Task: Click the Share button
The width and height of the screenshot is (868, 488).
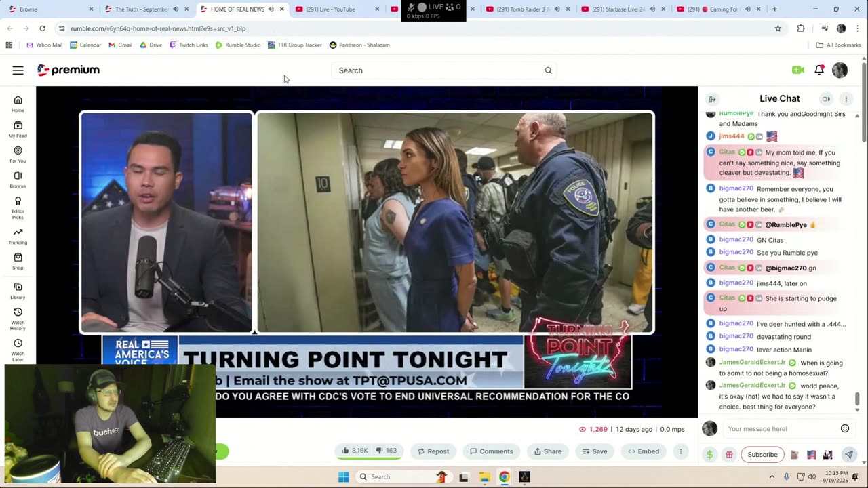Action: tap(547, 451)
